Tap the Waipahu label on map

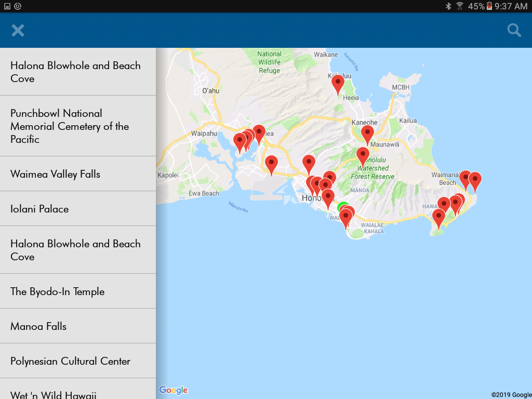tap(204, 134)
